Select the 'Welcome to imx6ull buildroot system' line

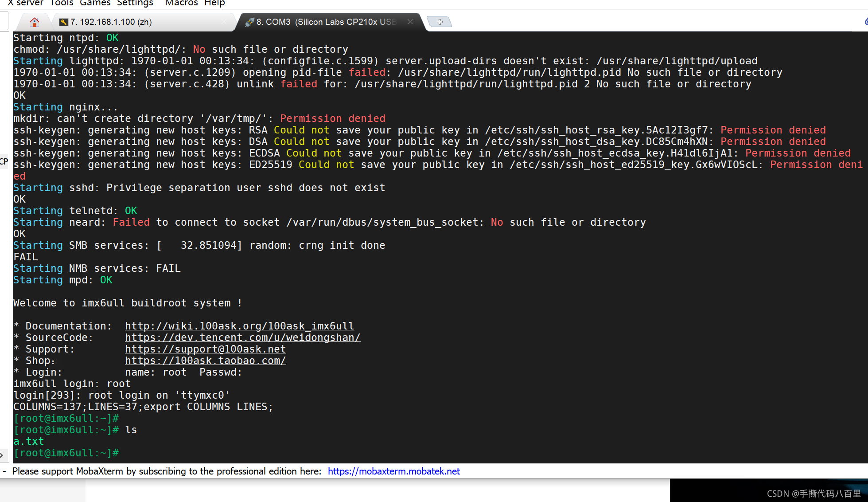128,303
